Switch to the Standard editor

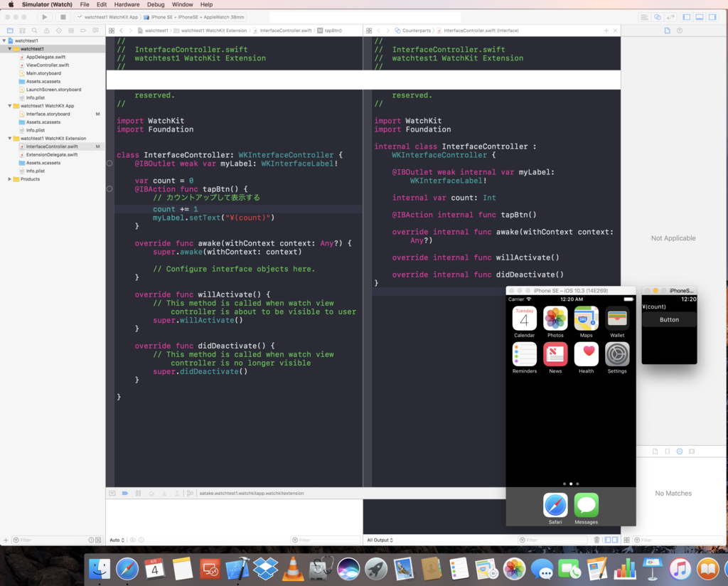644,17
